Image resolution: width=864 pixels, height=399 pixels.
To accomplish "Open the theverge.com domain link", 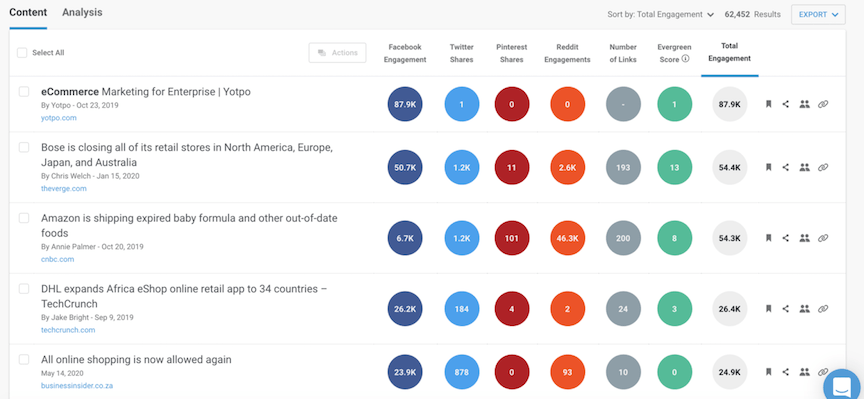I will pyautogui.click(x=63, y=188).
